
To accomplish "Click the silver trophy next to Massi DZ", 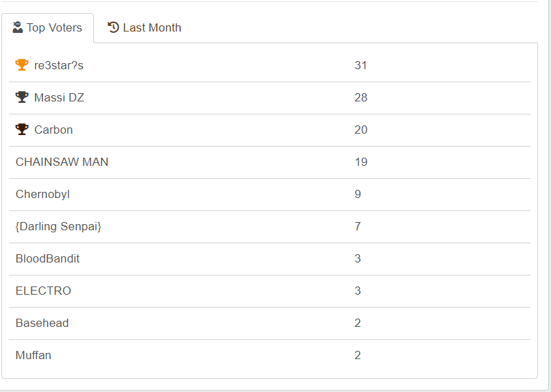I will 22,97.
